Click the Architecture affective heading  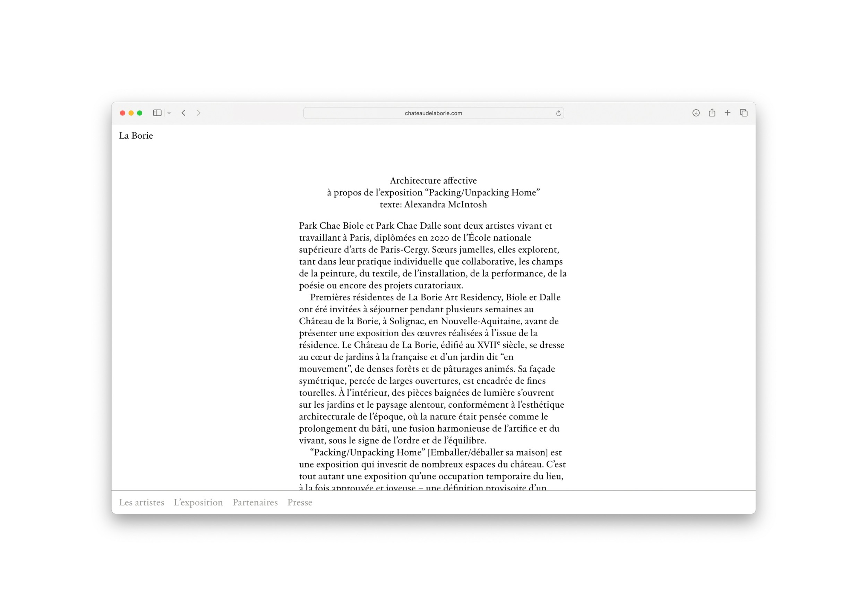pyautogui.click(x=433, y=181)
